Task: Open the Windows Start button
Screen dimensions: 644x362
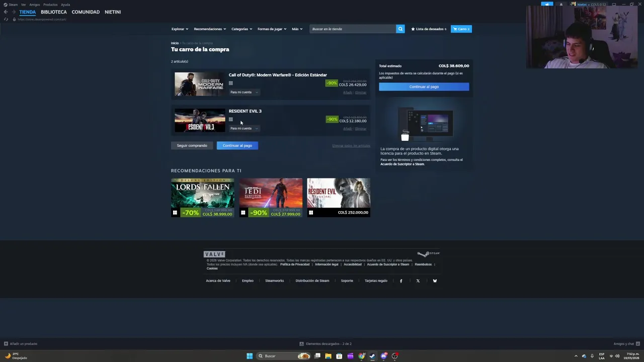Action: point(250,356)
